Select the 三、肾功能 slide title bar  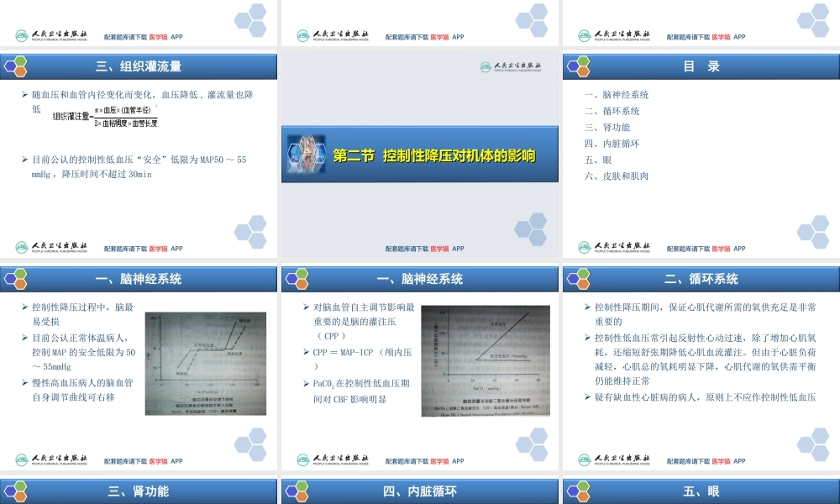click(138, 491)
